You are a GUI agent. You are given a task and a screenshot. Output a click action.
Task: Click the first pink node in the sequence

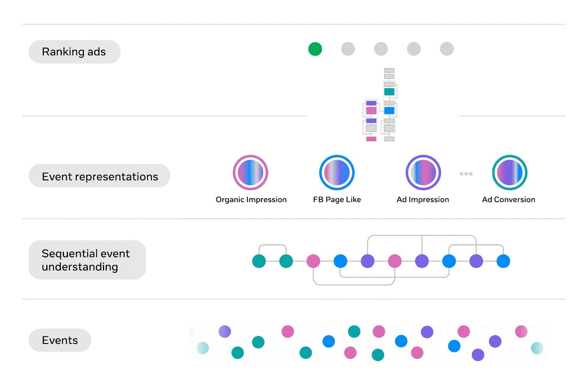313,261
